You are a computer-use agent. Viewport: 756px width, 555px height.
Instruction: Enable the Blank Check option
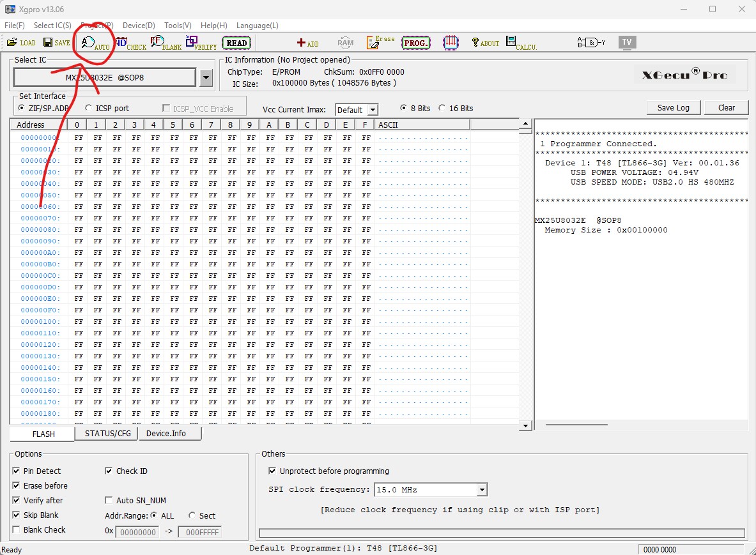pyautogui.click(x=15, y=529)
